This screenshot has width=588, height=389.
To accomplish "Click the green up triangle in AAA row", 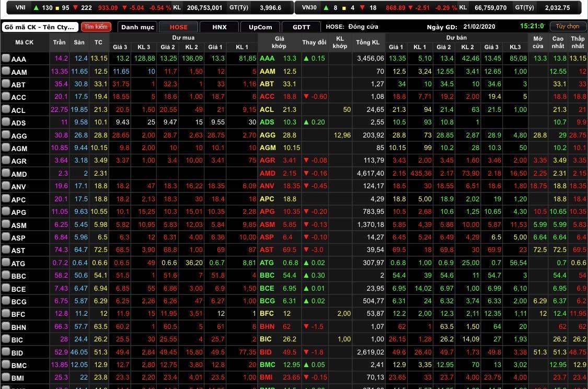I will tap(306, 59).
